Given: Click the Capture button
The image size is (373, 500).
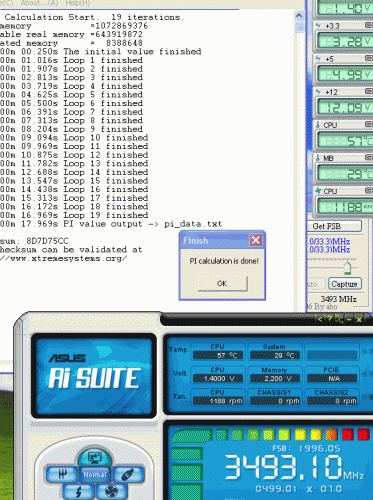Looking at the screenshot, I should tap(345, 284).
